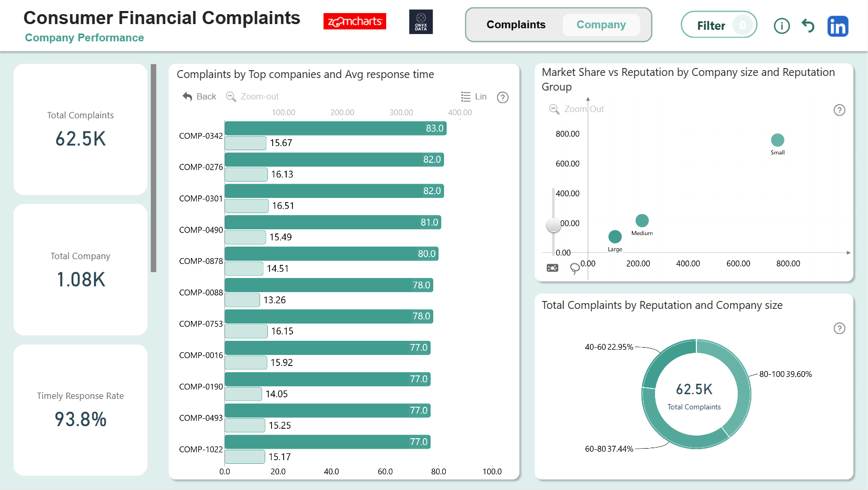Screen dimensions: 868x490
Task: Open the Filter panel button
Action: point(719,25)
